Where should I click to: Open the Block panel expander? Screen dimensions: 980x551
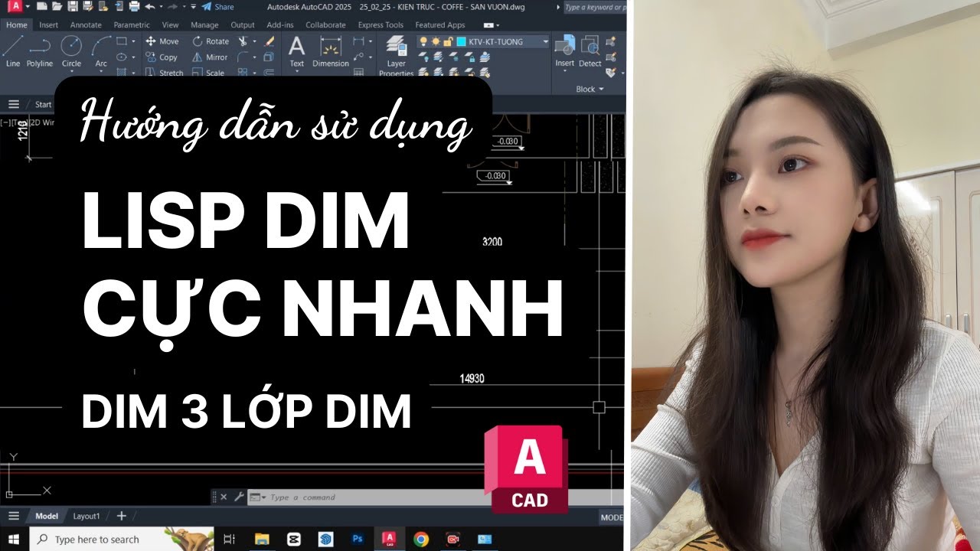tap(601, 89)
